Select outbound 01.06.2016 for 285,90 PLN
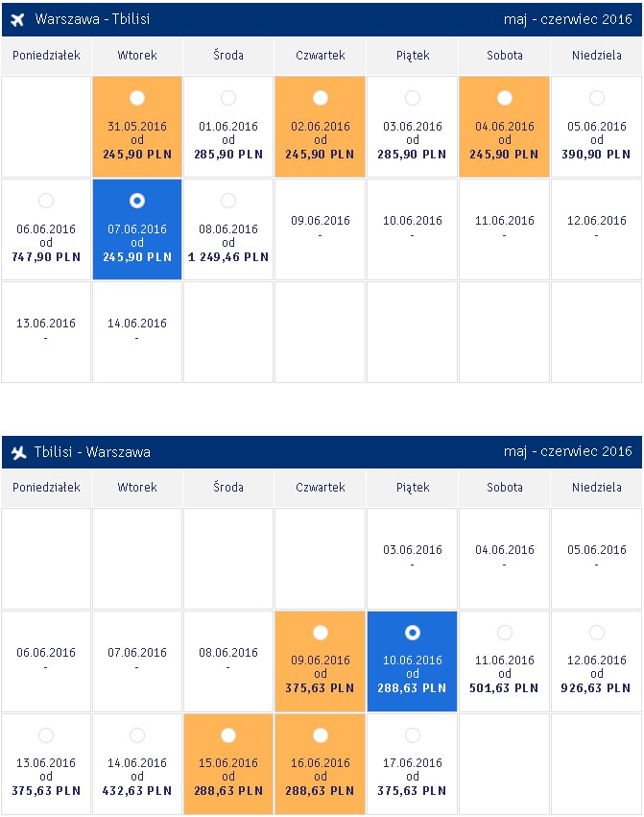Image resolution: width=644 pixels, height=817 pixels. (x=228, y=97)
